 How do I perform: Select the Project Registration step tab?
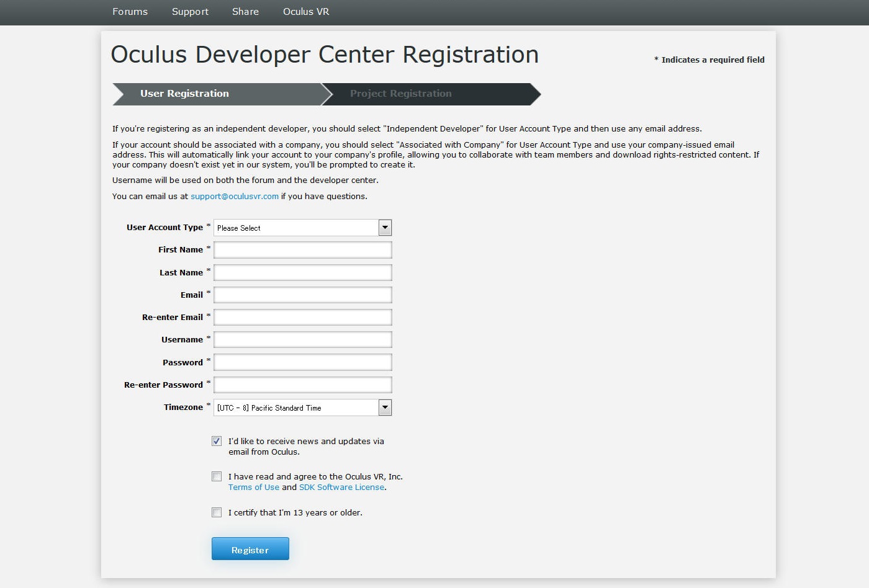(x=431, y=94)
